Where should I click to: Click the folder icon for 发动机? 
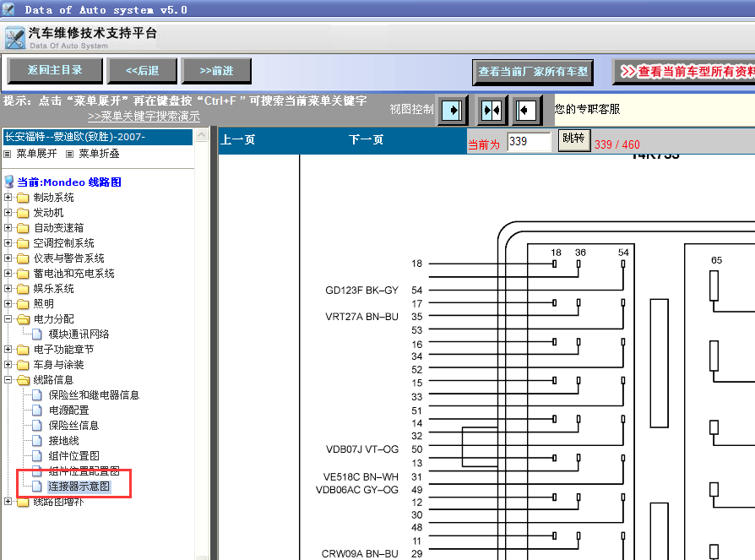click(x=23, y=213)
